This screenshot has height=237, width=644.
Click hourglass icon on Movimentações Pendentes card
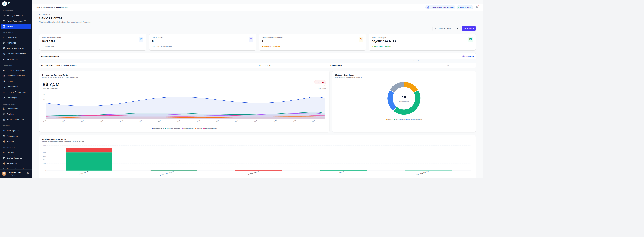pyautogui.click(x=361, y=39)
